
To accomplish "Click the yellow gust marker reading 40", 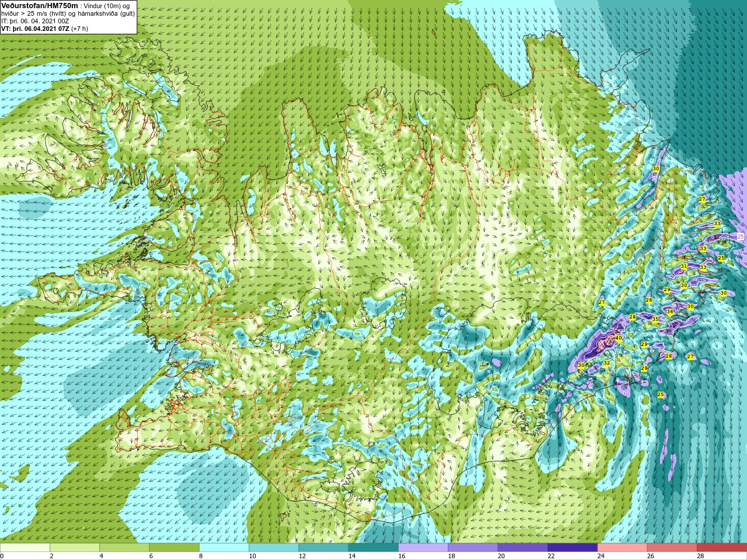I will click(x=618, y=338).
